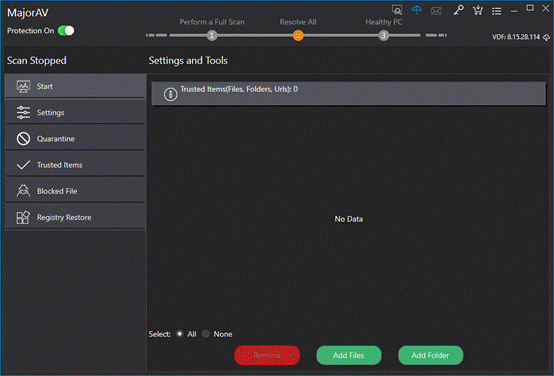Click the key license icon

pyautogui.click(x=459, y=10)
